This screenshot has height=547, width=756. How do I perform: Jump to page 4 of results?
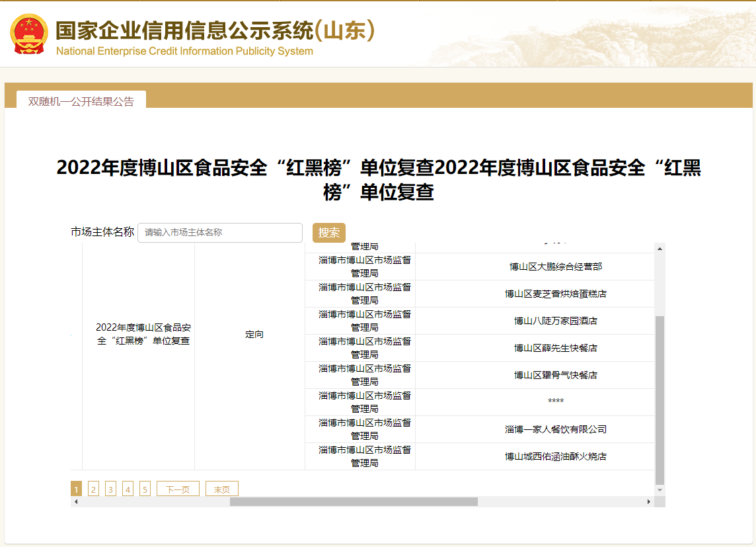(128, 489)
